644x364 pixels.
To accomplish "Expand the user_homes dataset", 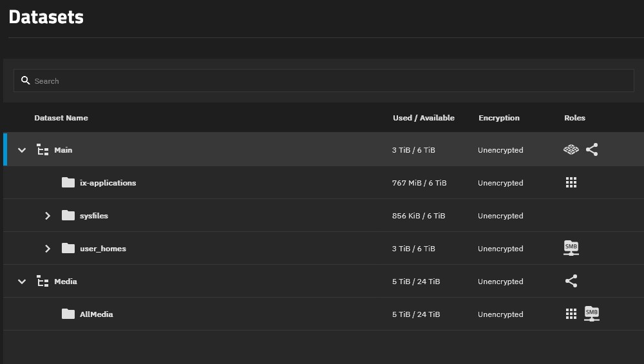I will (48, 249).
